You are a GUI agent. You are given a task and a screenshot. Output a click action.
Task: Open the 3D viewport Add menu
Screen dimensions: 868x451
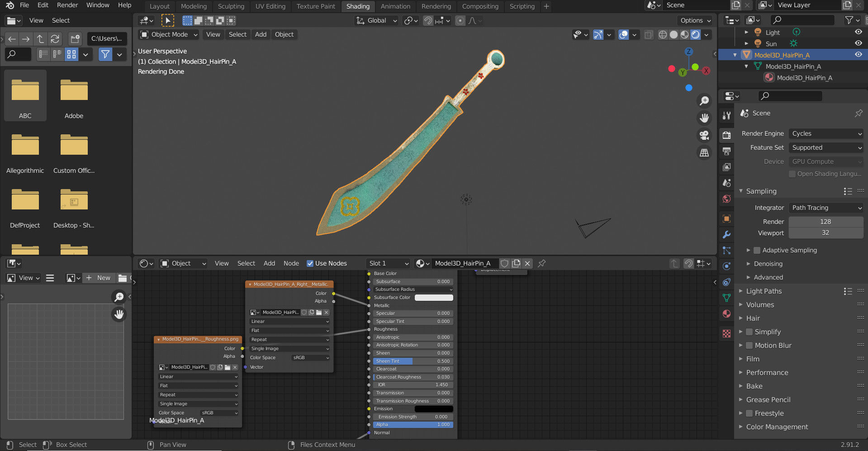click(261, 34)
